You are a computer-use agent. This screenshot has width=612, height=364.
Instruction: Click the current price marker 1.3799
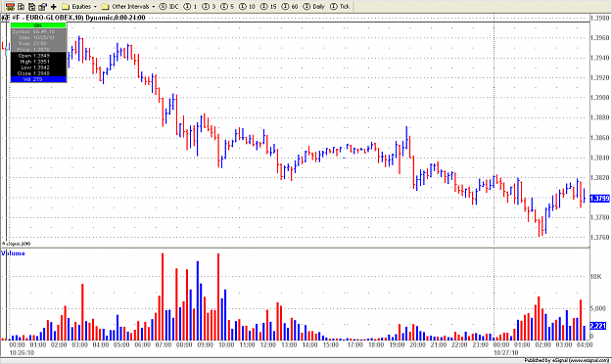point(600,199)
